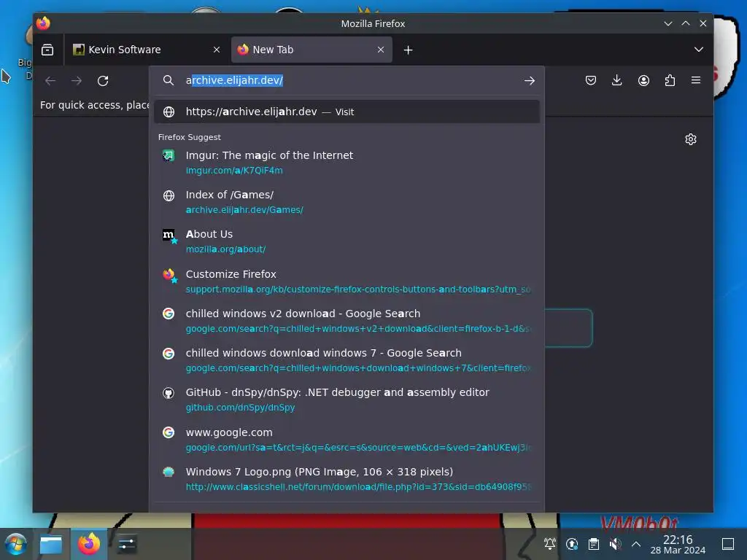747x560 pixels.
Task: Close the Kevin Software tab
Action: click(216, 50)
